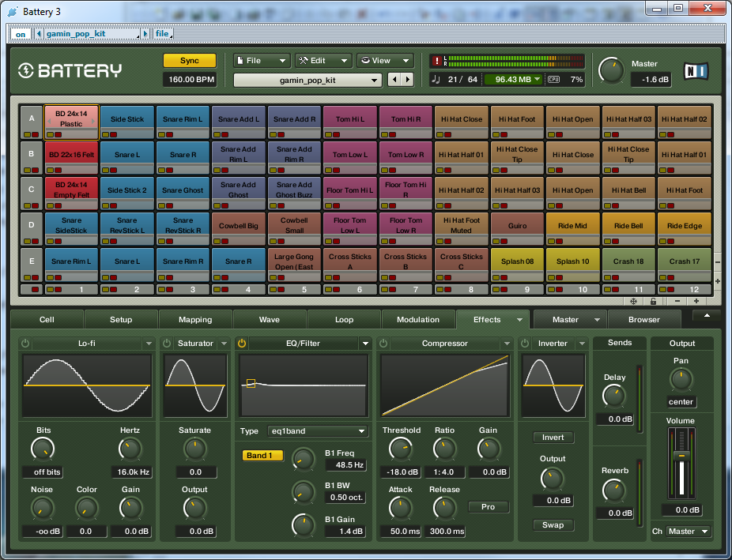Toggle the compressor Pro mode button
Image resolution: width=732 pixels, height=560 pixels.
point(489,506)
